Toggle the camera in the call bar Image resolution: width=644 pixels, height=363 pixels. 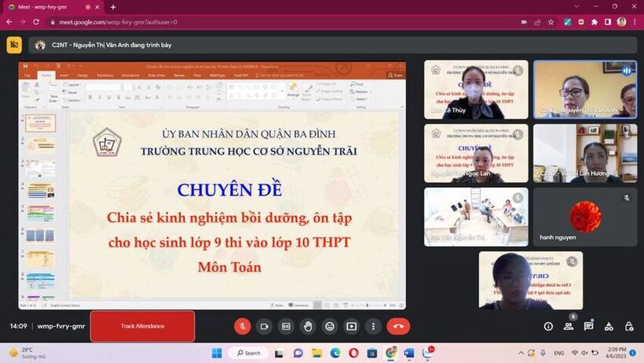pos(265,326)
